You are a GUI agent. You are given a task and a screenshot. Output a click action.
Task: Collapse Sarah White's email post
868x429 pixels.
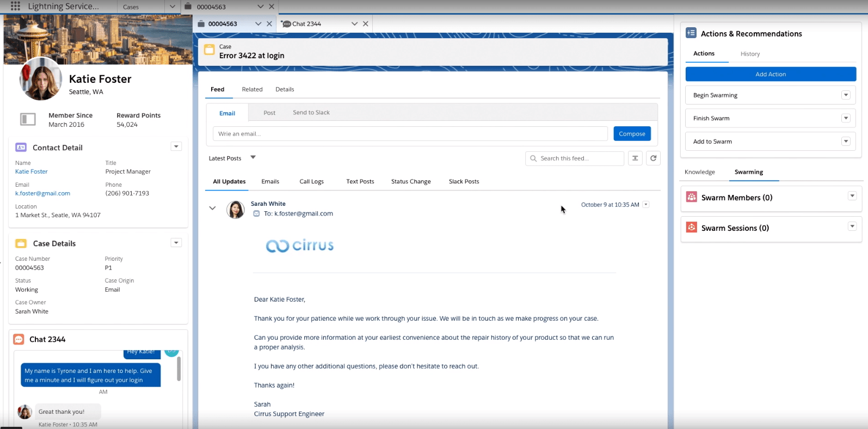pos(212,208)
